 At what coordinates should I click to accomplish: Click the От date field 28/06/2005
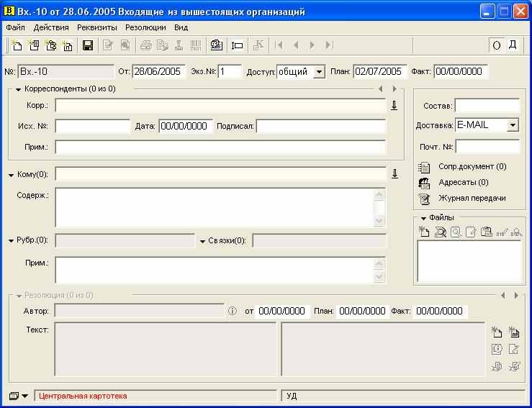(159, 71)
